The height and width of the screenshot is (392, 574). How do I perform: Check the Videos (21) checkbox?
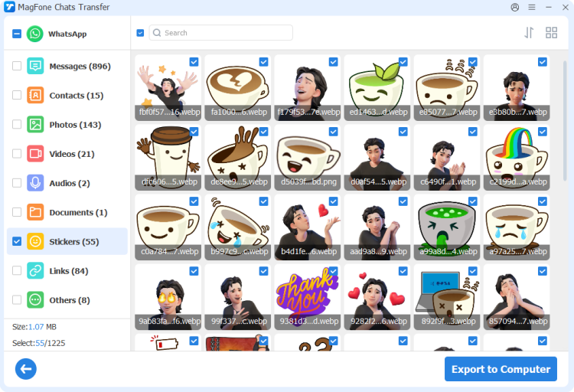17,153
